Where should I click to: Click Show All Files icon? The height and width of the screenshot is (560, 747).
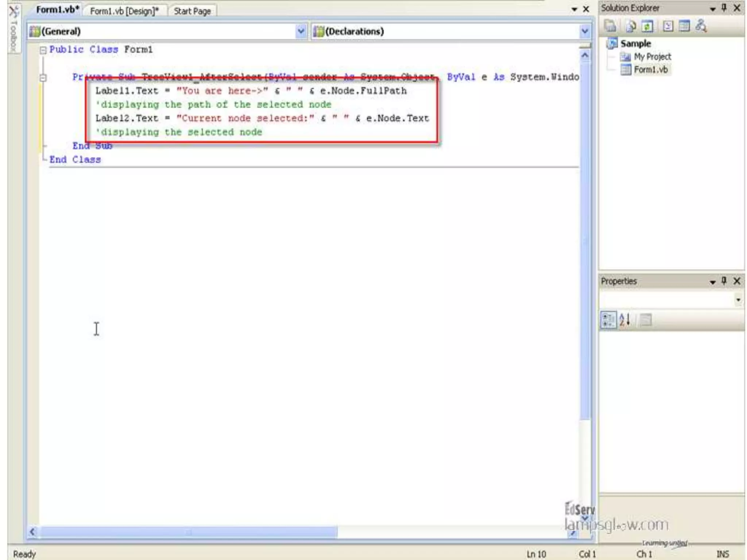631,26
